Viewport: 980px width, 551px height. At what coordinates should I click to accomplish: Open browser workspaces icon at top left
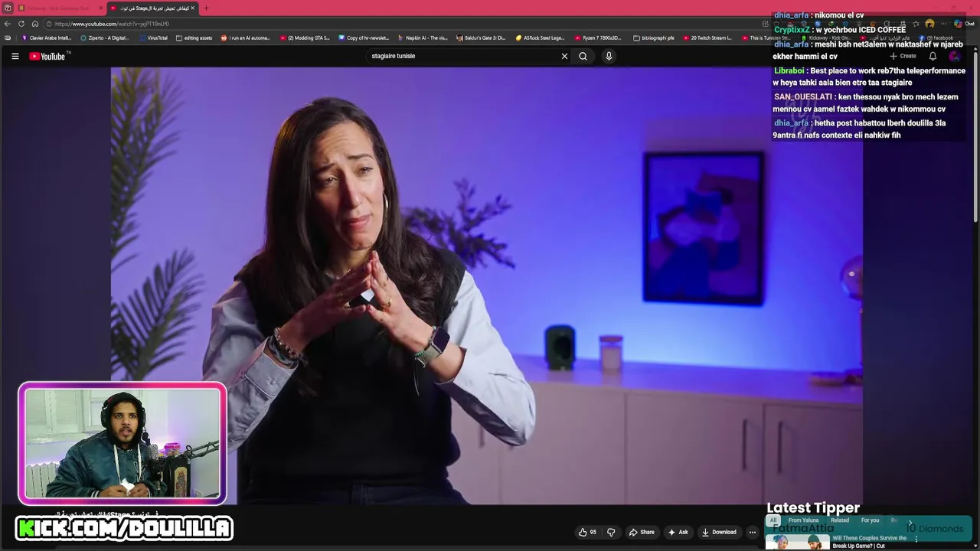(x=7, y=8)
